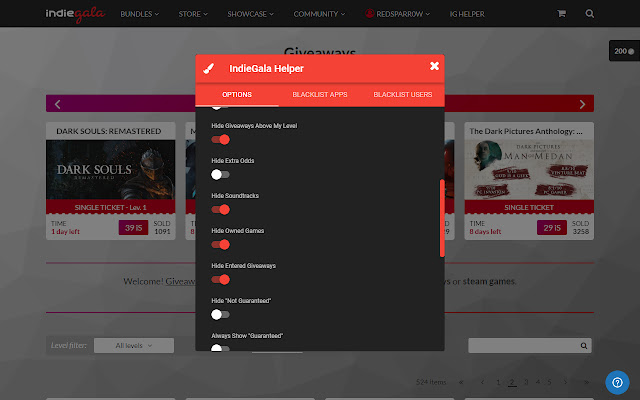Click the 39 iS ticket price button

(x=133, y=228)
